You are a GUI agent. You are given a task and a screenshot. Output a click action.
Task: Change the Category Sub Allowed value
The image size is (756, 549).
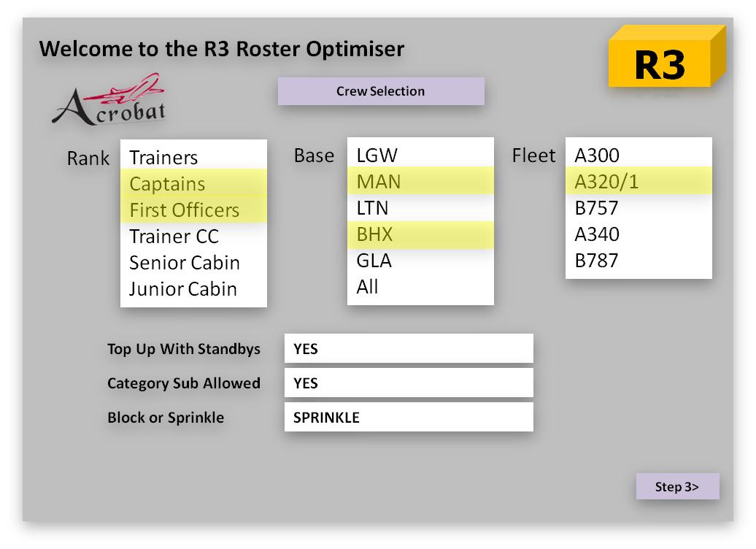[409, 383]
